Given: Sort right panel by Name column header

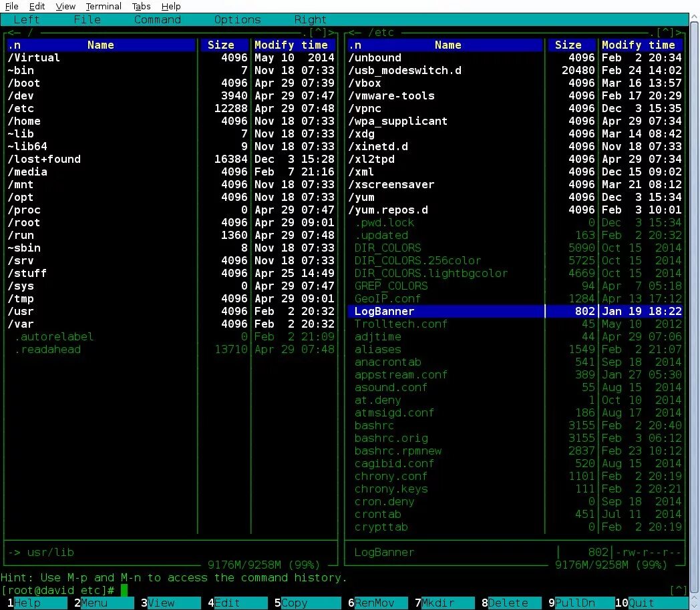Looking at the screenshot, I should click(448, 45).
